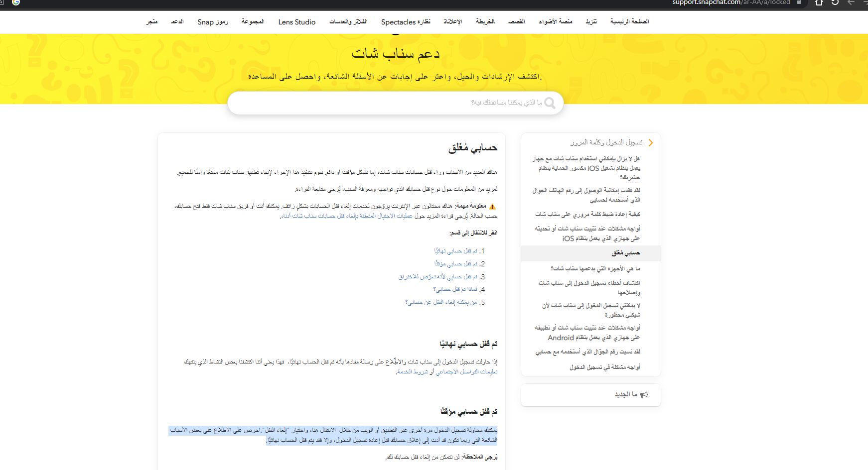Click the magnifier icon in search box

click(x=550, y=103)
